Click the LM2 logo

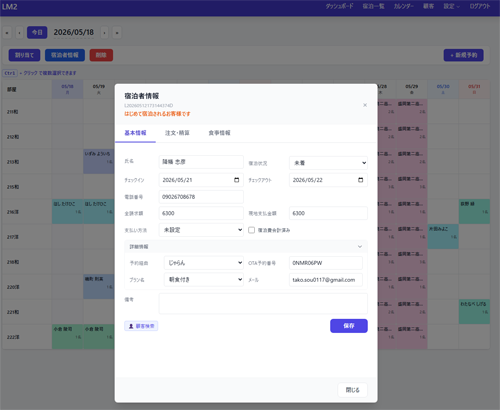tap(10, 6)
